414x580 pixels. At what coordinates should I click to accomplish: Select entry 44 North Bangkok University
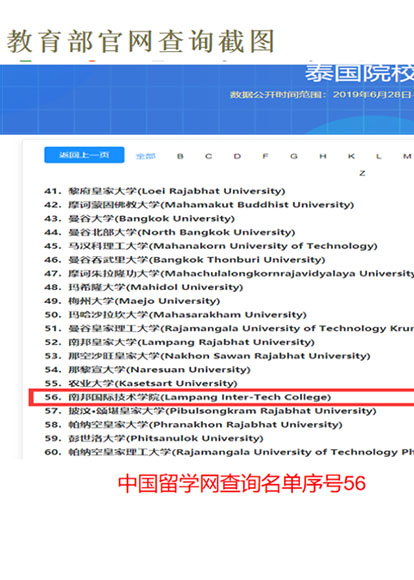[169, 232]
